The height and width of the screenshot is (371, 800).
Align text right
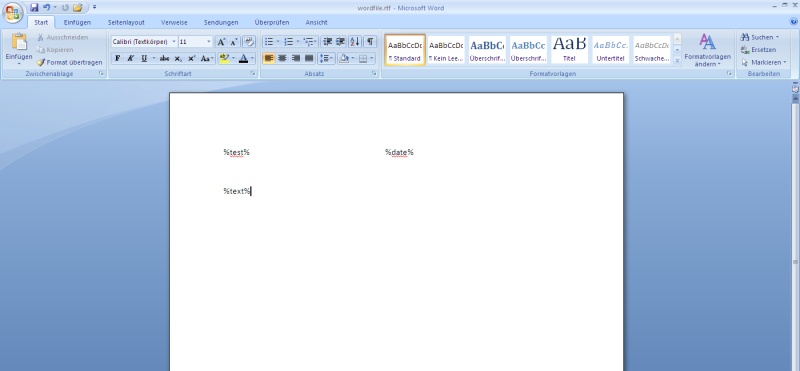point(295,58)
